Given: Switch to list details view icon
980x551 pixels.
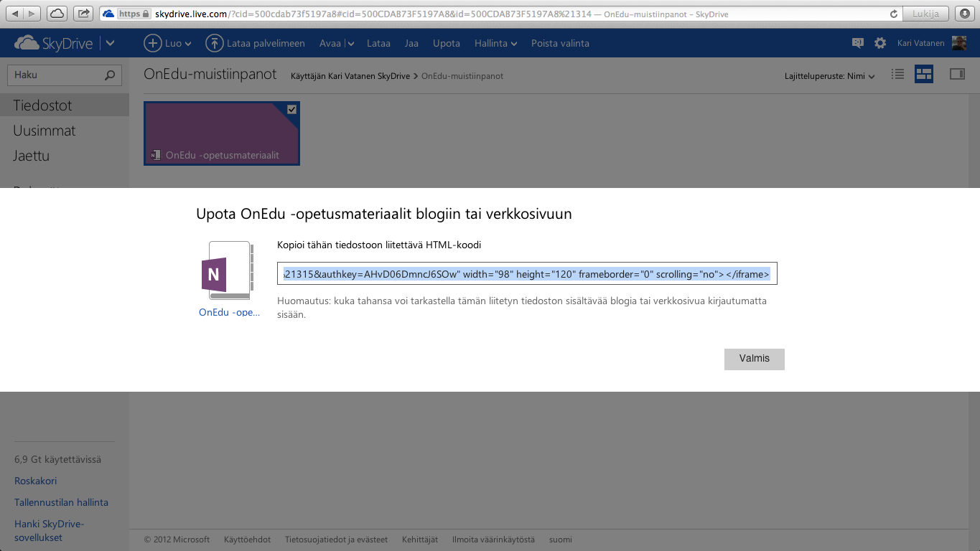Looking at the screenshot, I should [897, 74].
